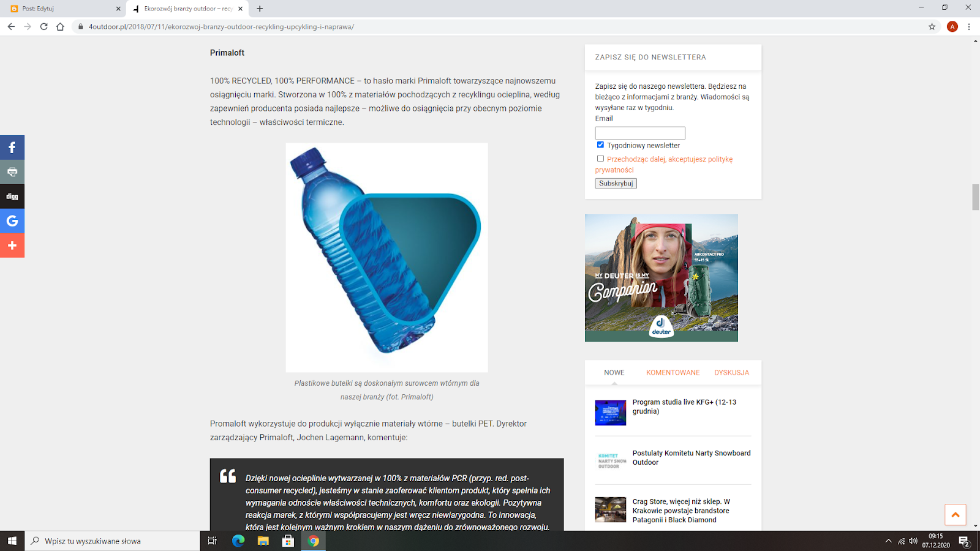Open the Chrome three-dot menu
The image size is (980, 551).
[969, 26]
